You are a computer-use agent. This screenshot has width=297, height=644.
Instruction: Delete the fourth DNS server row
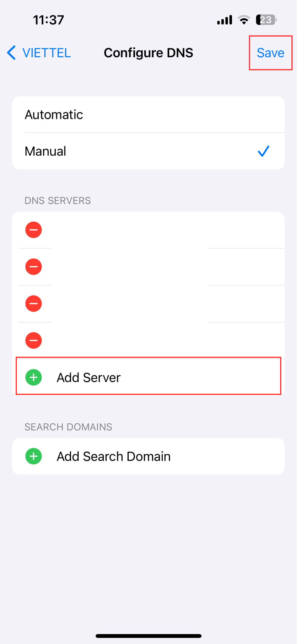coord(34,341)
